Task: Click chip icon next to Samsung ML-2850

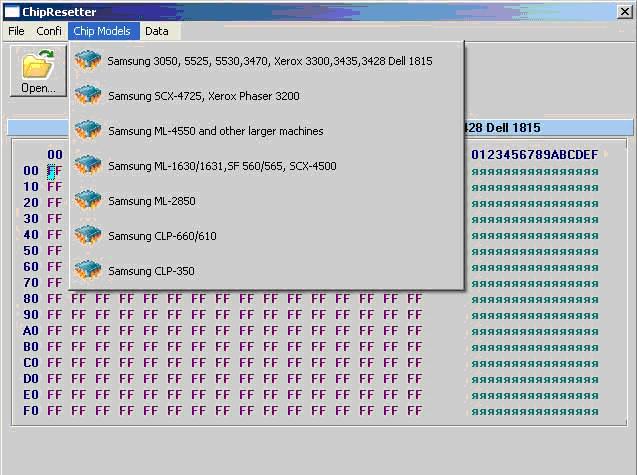Action: coord(88,201)
